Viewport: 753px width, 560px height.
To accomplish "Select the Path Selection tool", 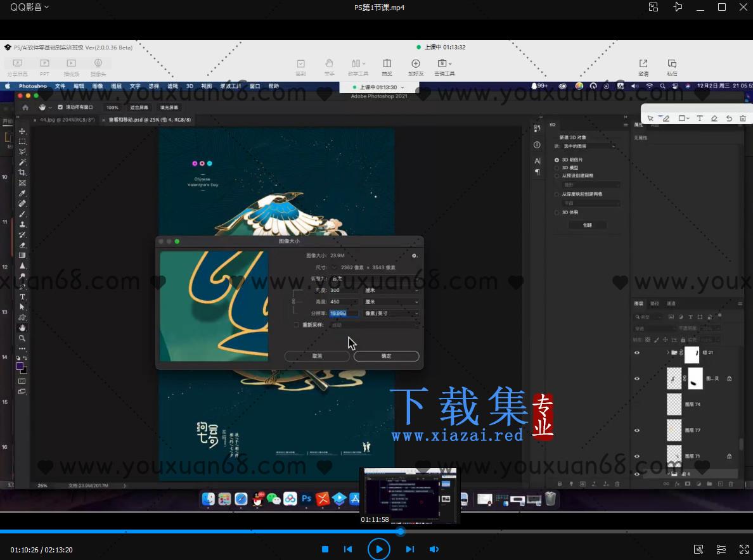I will [x=22, y=307].
